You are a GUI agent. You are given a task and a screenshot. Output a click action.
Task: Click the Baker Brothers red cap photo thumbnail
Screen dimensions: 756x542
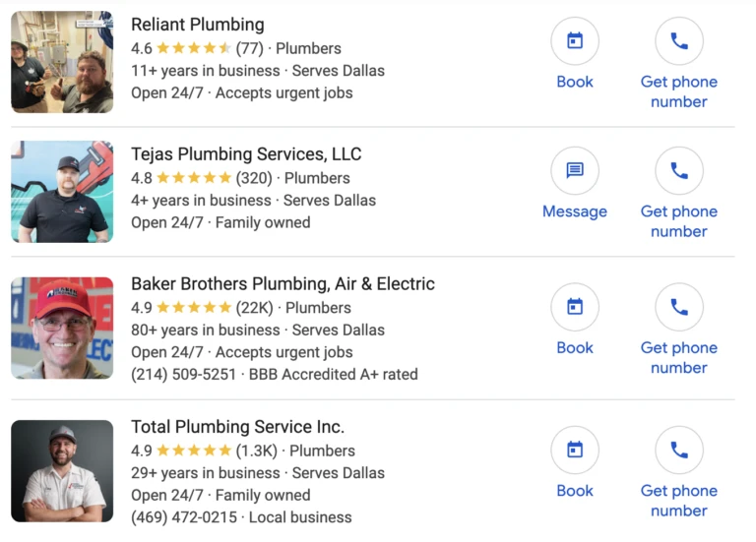62,329
